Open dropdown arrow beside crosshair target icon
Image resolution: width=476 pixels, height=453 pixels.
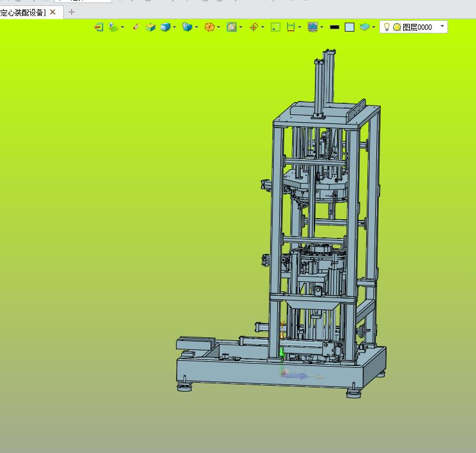click(262, 27)
